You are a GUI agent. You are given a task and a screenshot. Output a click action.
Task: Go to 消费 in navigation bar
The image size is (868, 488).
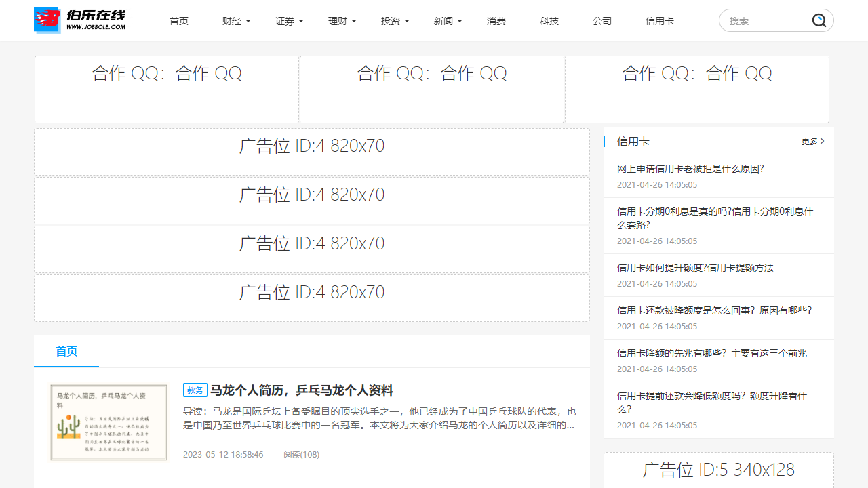tap(496, 21)
